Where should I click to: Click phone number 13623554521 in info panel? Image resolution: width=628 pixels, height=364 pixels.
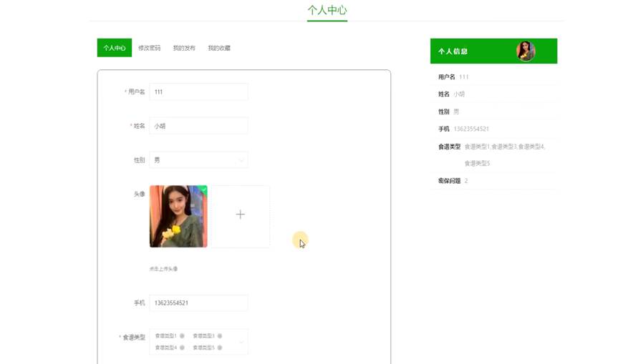point(471,129)
